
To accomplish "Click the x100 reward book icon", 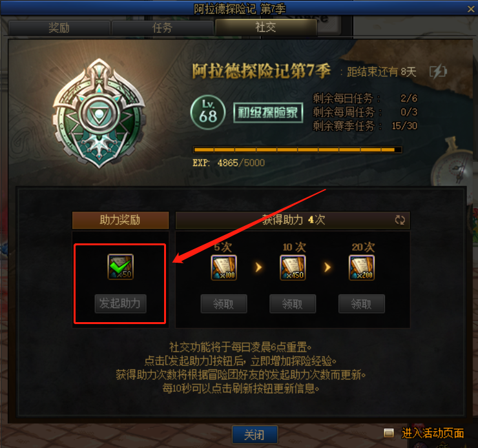I will pyautogui.click(x=223, y=268).
